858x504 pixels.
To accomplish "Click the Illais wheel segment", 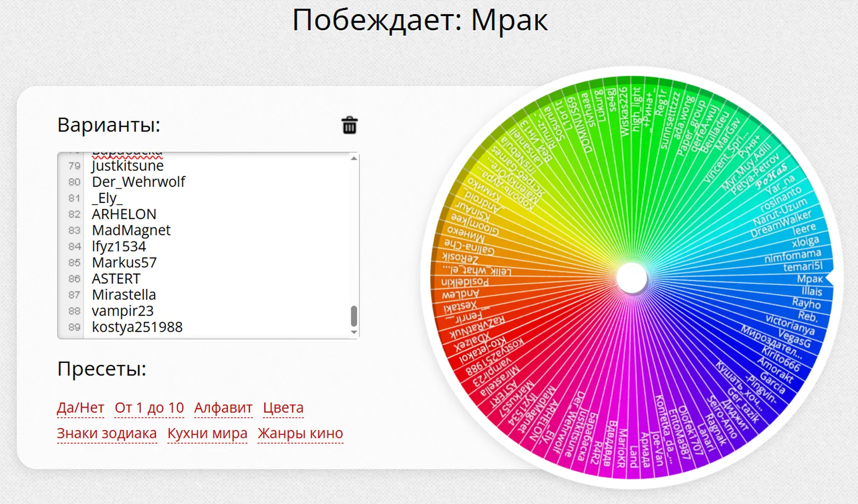I will (x=812, y=291).
